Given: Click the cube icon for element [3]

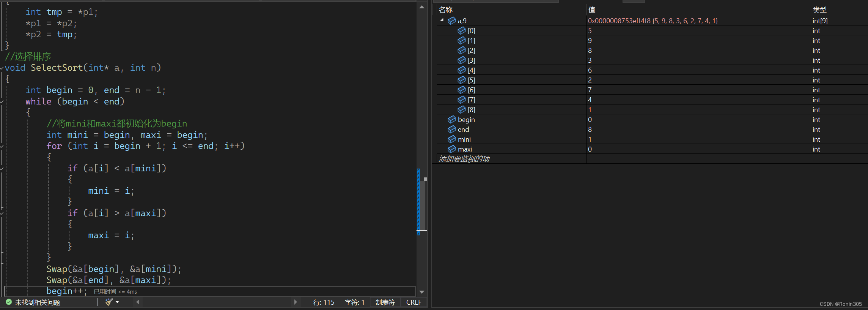Looking at the screenshot, I should tap(462, 60).
